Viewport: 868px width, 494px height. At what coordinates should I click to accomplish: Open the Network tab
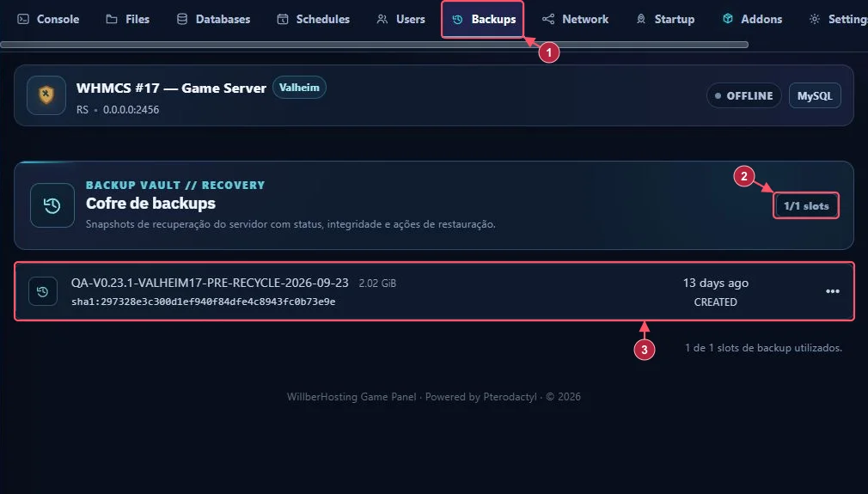click(x=575, y=20)
